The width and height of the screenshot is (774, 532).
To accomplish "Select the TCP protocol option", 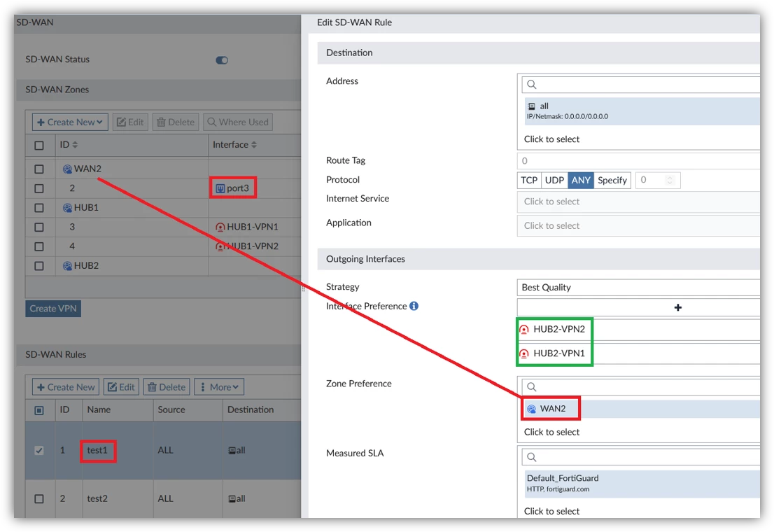I will coord(529,181).
